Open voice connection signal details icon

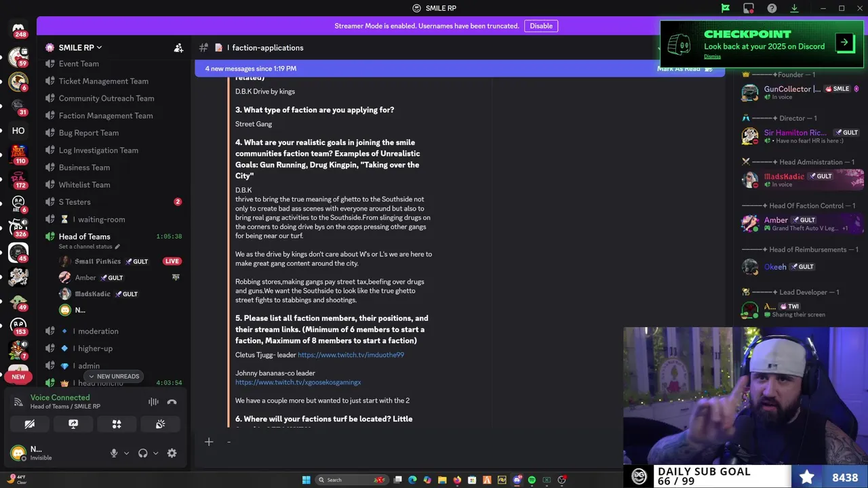18,402
